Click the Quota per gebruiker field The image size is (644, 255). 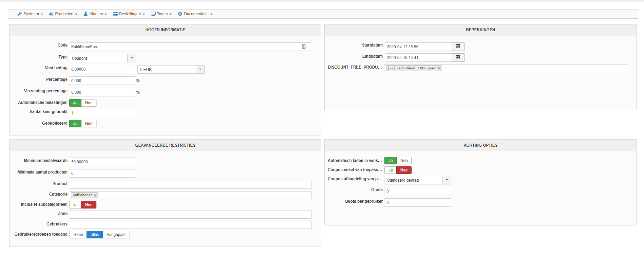(x=418, y=202)
